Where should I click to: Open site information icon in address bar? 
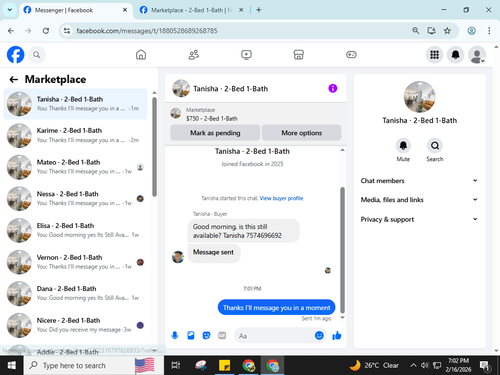[67, 31]
